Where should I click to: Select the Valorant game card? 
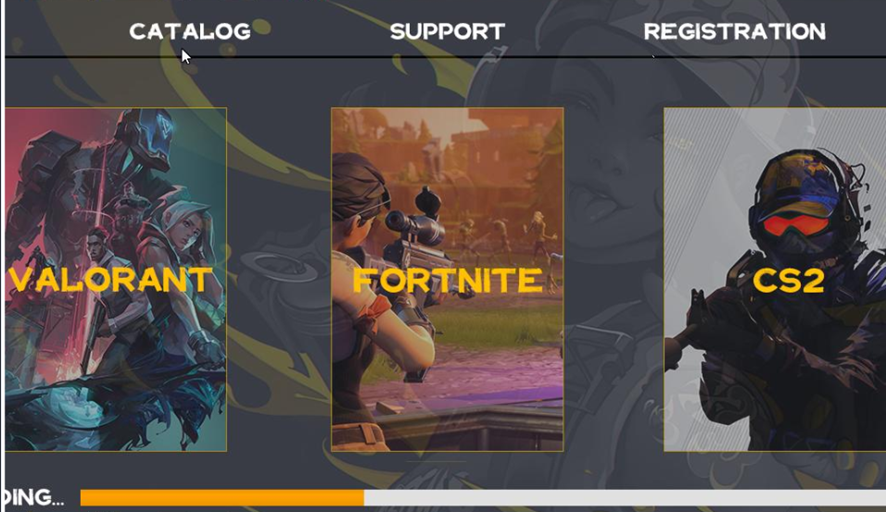point(116,279)
